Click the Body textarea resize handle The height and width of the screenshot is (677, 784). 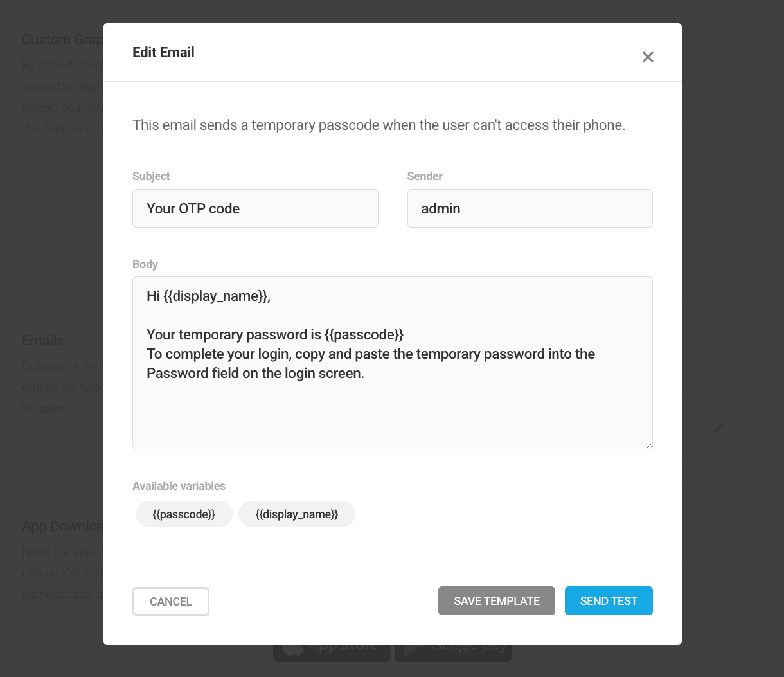(649, 445)
